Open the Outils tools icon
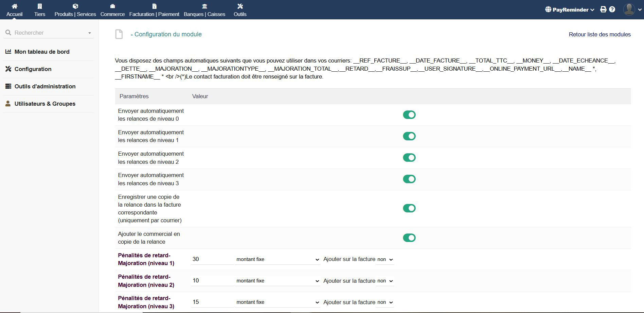This screenshot has width=644, height=313. pyautogui.click(x=240, y=6)
